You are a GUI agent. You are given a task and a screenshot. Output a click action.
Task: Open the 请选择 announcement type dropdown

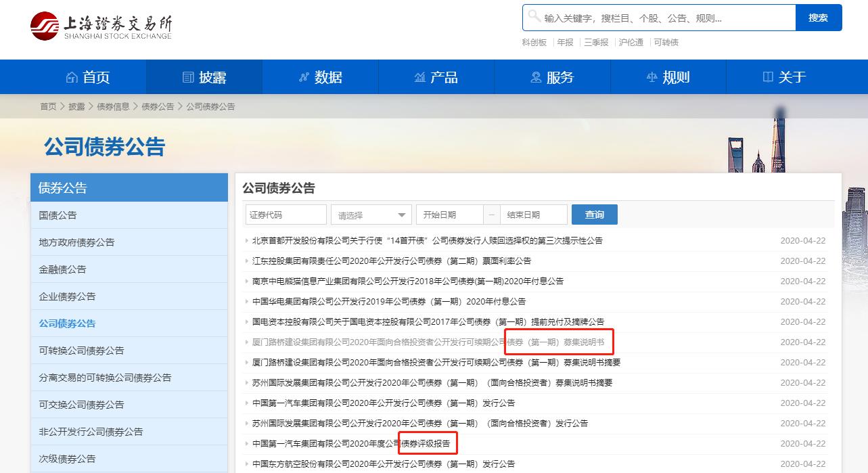click(371, 213)
